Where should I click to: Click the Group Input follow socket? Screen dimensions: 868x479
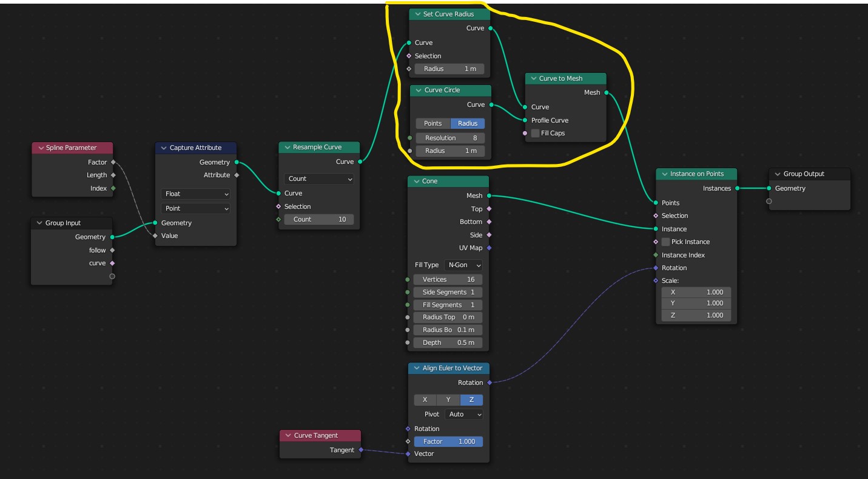coord(112,250)
